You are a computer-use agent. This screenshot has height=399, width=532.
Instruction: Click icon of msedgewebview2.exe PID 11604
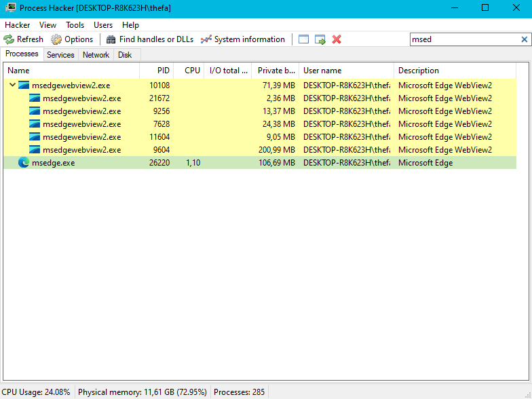pyautogui.click(x=34, y=137)
